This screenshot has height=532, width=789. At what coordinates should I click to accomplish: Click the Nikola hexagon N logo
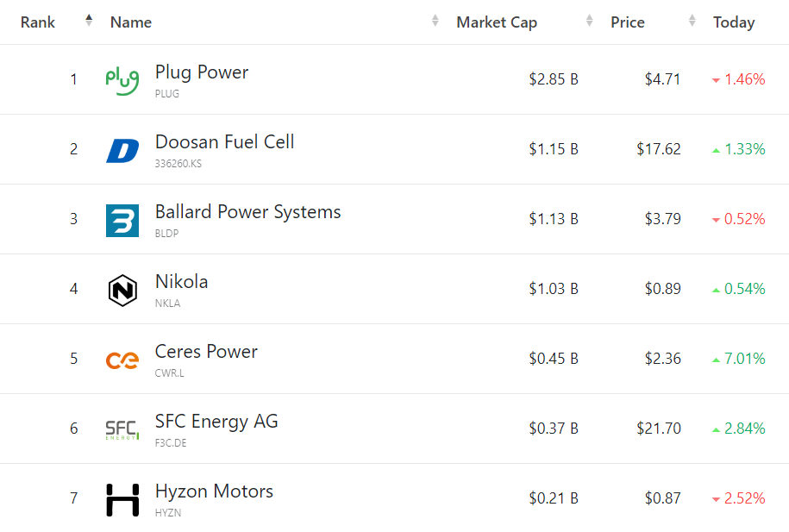(x=122, y=291)
